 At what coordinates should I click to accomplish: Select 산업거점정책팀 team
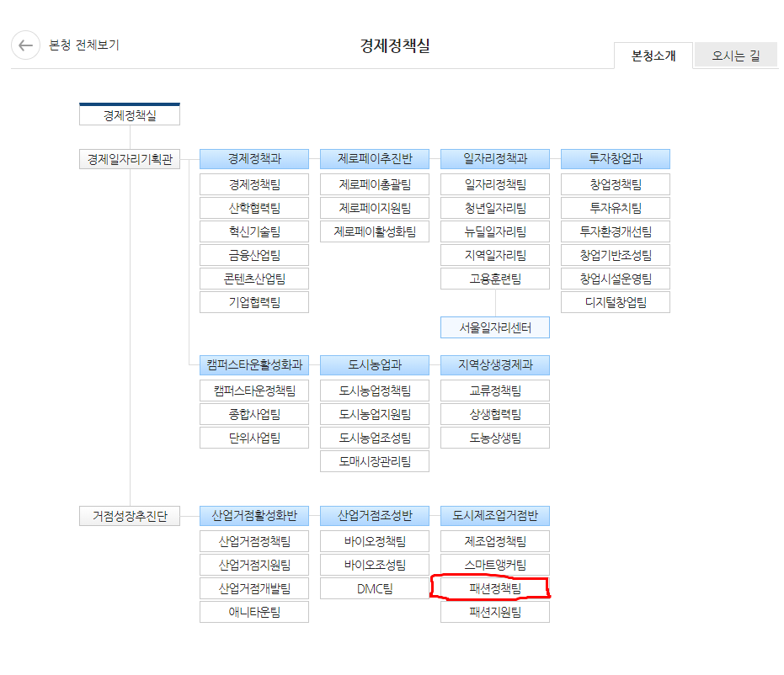254,541
